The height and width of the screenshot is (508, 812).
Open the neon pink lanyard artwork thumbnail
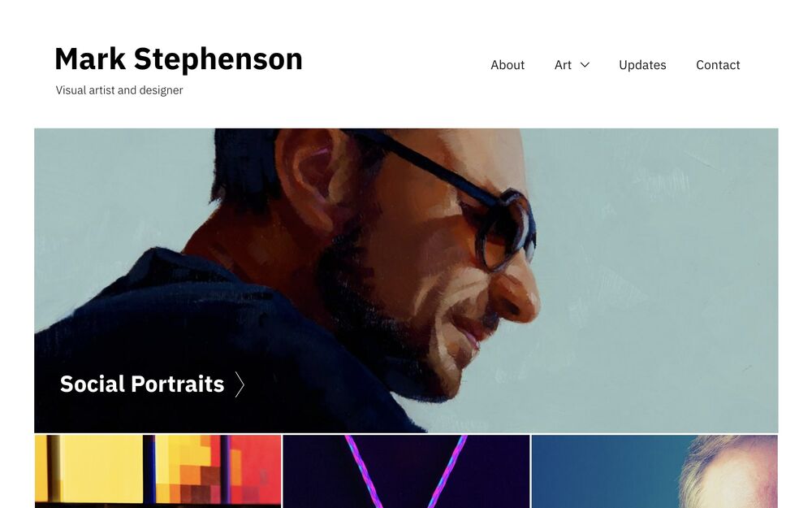click(406, 471)
